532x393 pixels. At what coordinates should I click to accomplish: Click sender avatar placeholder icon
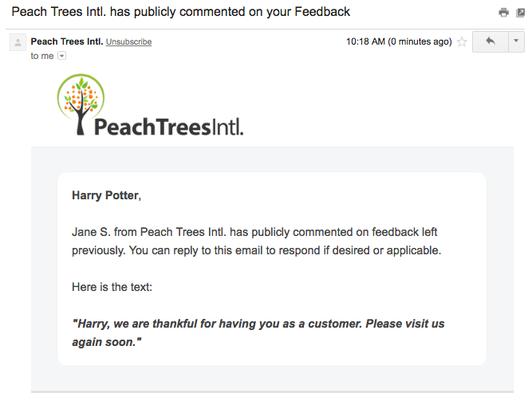click(x=18, y=42)
